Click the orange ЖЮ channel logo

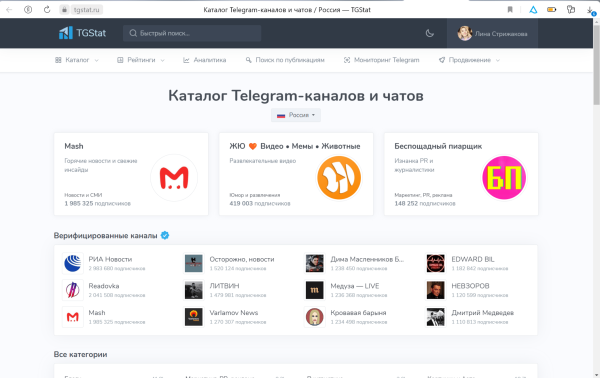pos(339,178)
